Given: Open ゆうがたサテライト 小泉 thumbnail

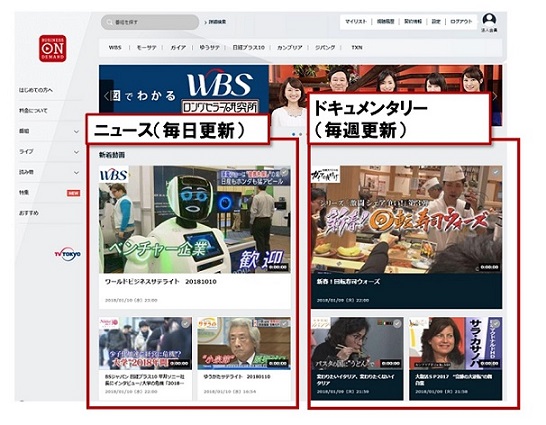Looking at the screenshot, I should 244,343.
